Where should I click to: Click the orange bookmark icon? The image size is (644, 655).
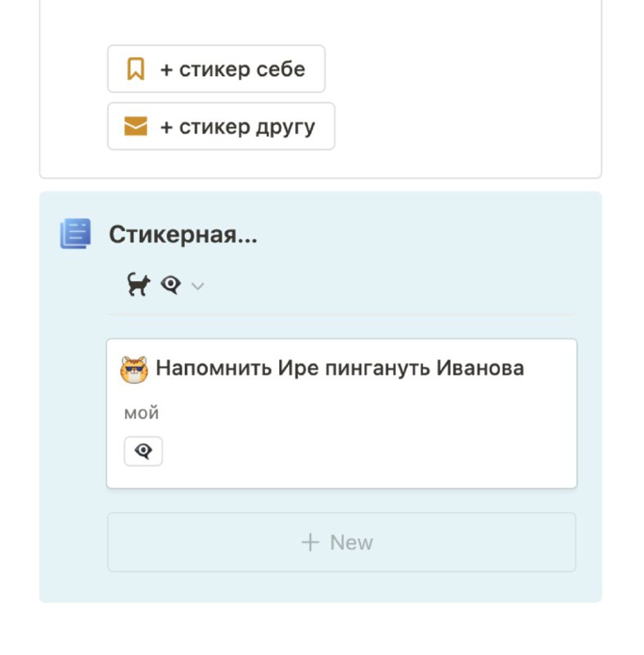tap(136, 69)
